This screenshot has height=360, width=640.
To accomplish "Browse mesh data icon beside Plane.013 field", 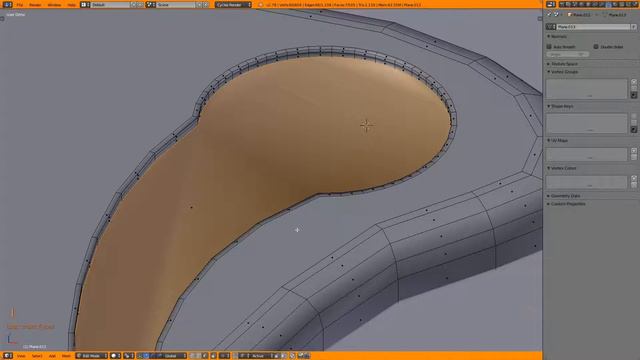I will coord(551,27).
